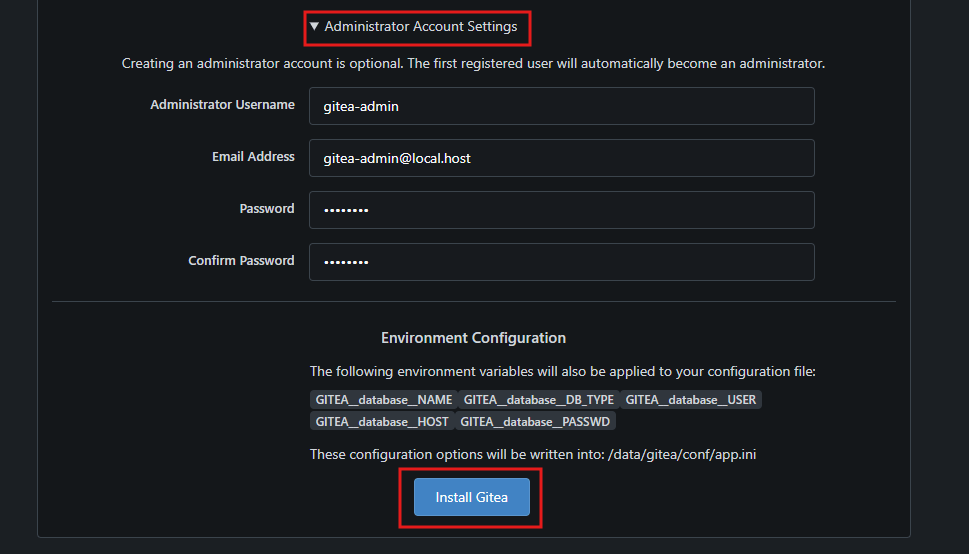Screen dimensions: 969x554
Task: Click the Email Address label
Action: 253,156
